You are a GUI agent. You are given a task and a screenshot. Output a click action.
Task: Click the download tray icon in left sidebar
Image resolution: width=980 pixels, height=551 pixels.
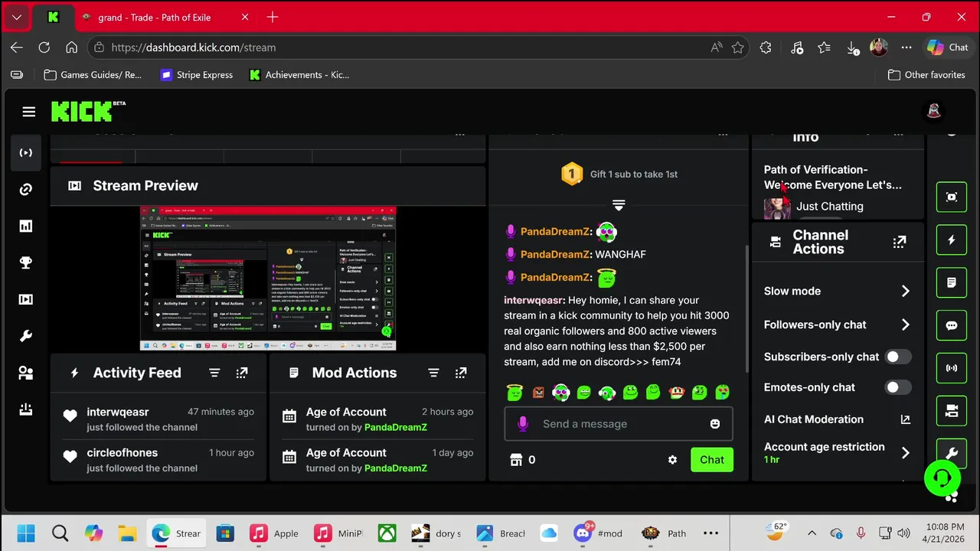click(x=26, y=409)
